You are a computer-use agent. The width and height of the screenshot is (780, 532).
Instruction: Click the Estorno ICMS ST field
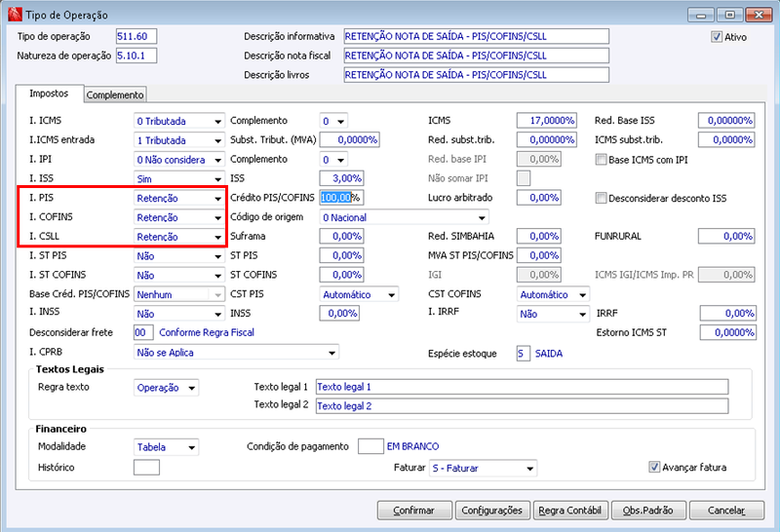727,332
